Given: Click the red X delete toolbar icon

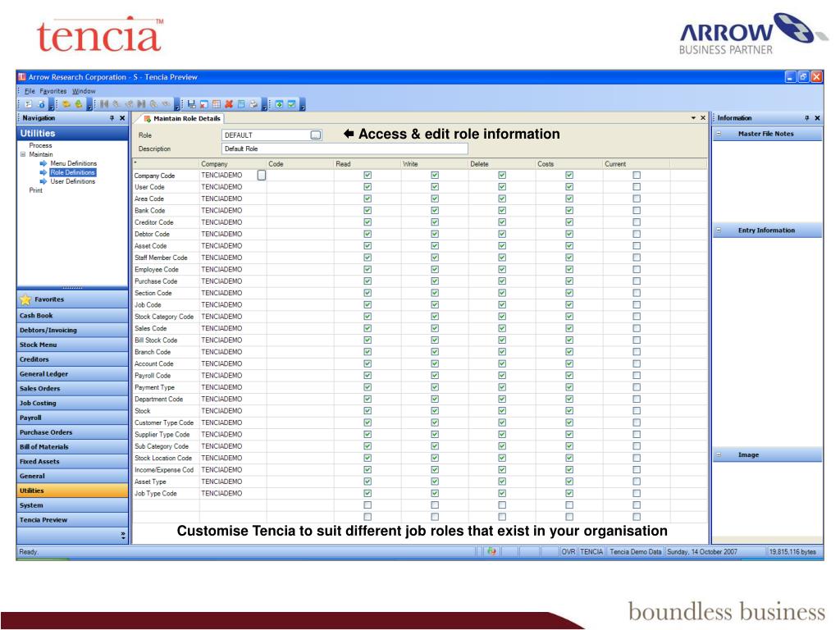Looking at the screenshot, I should [x=230, y=104].
